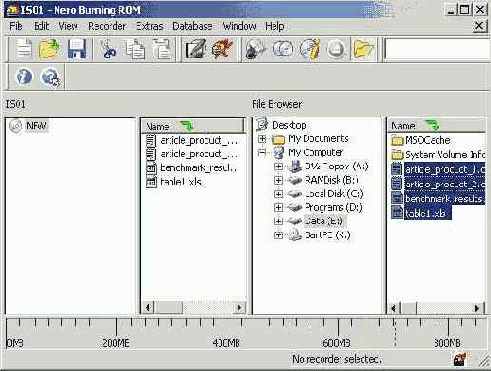This screenshot has height=371, width=491.
Task: Select Programs (D:) drive
Action: pos(333,208)
